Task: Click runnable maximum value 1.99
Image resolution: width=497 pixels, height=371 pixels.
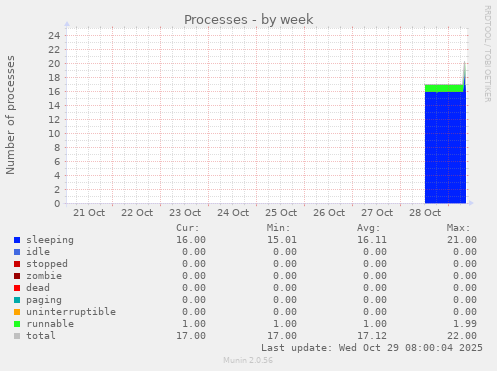Action: (465, 324)
